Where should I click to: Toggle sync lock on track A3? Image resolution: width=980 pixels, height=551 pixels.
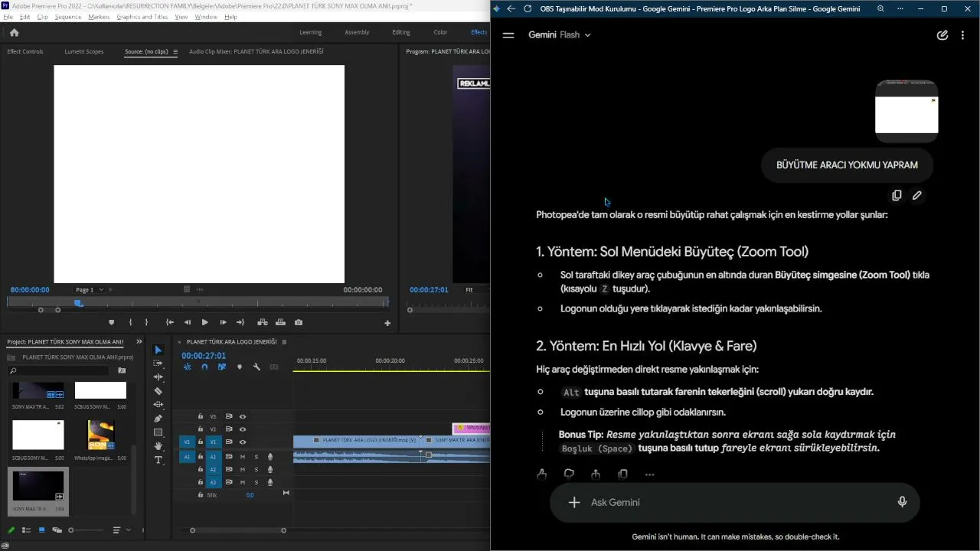click(228, 482)
